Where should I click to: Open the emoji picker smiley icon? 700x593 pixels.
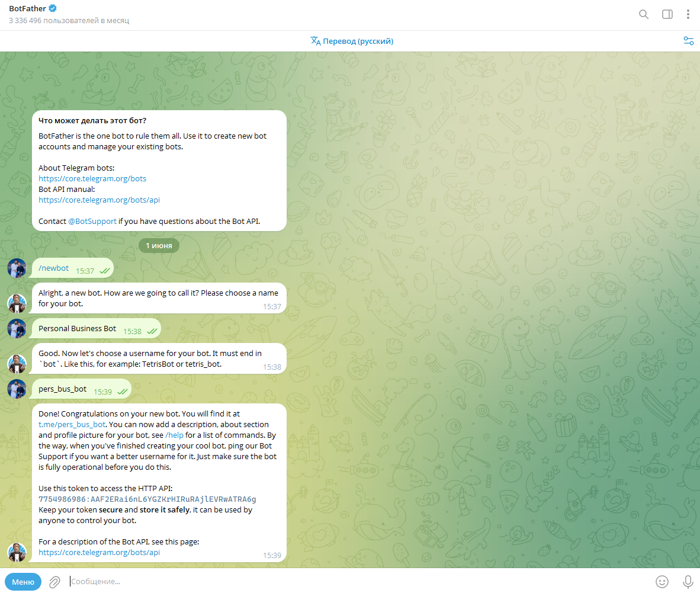[662, 581]
